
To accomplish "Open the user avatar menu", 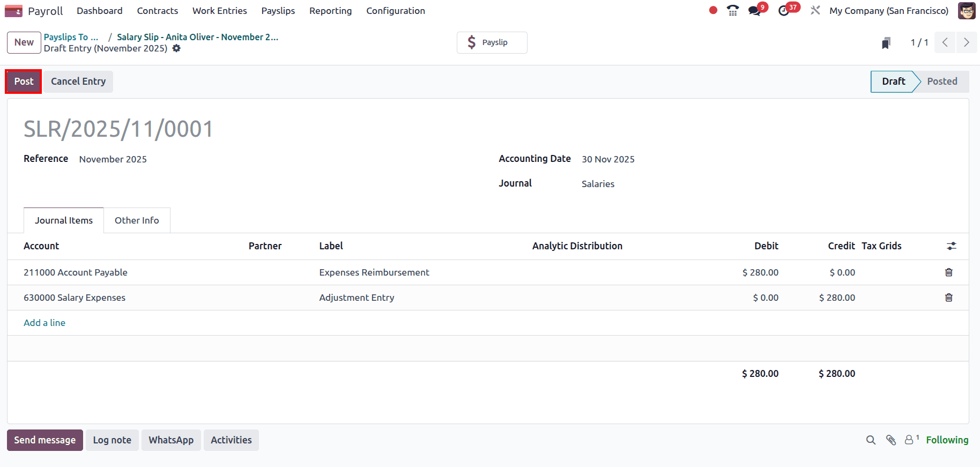I will point(967,11).
